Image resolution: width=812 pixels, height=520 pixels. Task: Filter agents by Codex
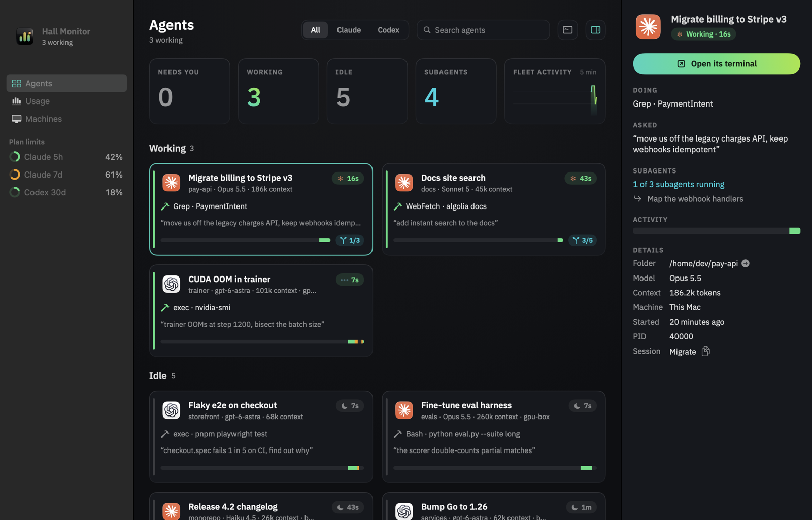click(388, 30)
